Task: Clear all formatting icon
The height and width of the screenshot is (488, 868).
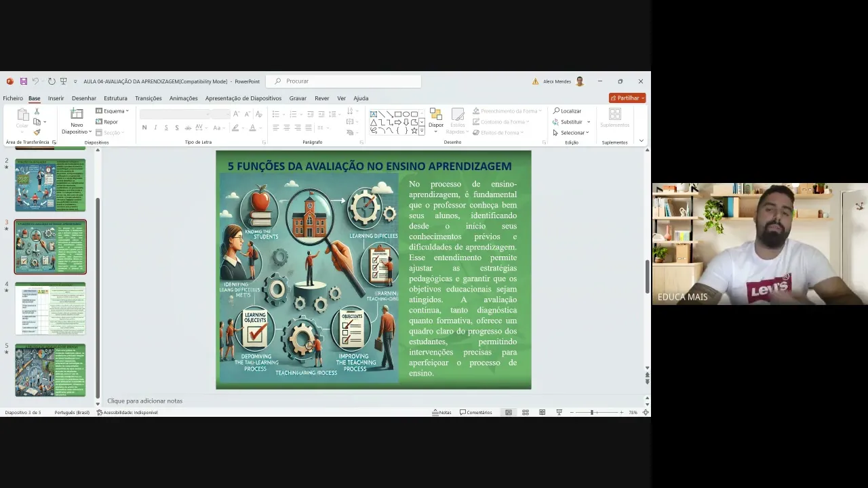Action: click(x=258, y=114)
